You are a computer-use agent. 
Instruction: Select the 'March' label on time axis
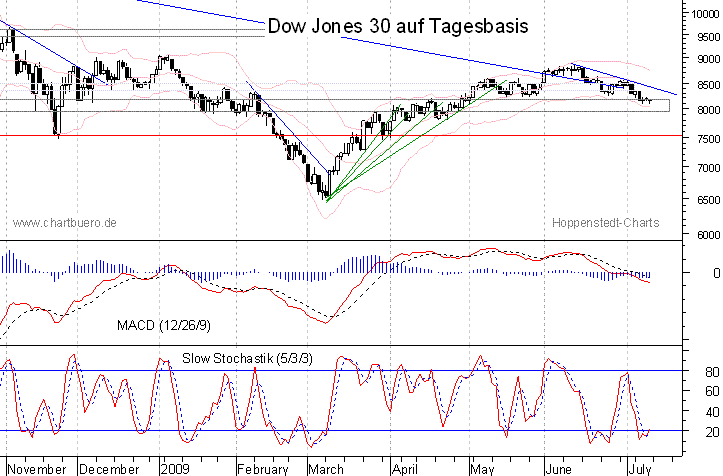[x=326, y=470]
